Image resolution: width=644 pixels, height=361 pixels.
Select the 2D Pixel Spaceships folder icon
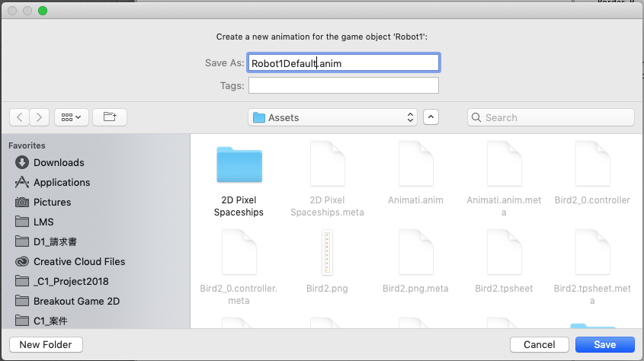(x=239, y=165)
